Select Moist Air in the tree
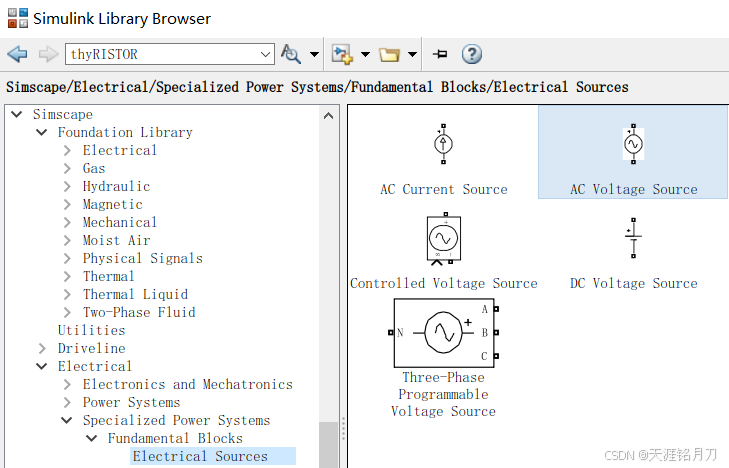The image size is (729, 468). pyautogui.click(x=116, y=241)
